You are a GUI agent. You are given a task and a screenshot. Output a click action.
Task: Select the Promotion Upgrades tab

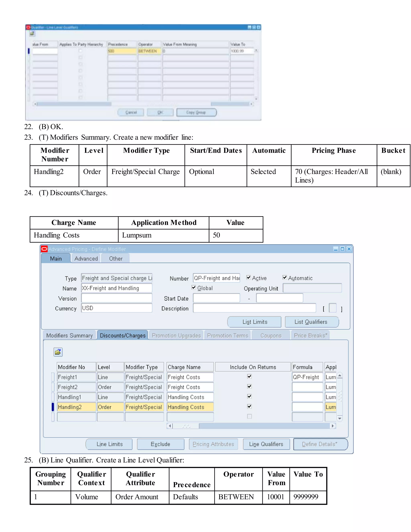tap(176, 335)
